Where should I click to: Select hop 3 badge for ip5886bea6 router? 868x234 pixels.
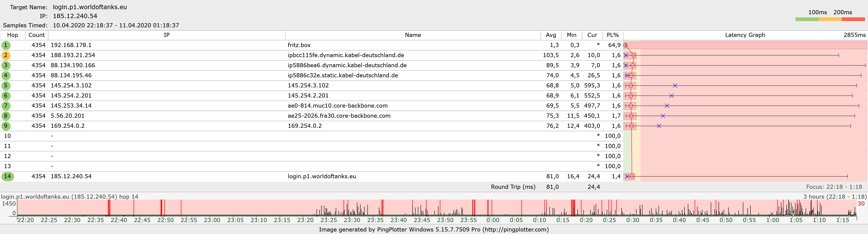click(x=6, y=65)
